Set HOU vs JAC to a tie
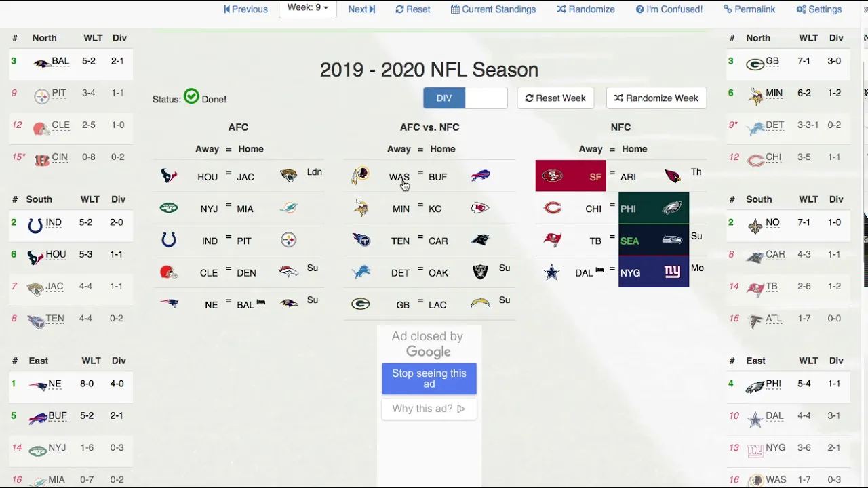The width and height of the screenshot is (868, 488). 229,174
